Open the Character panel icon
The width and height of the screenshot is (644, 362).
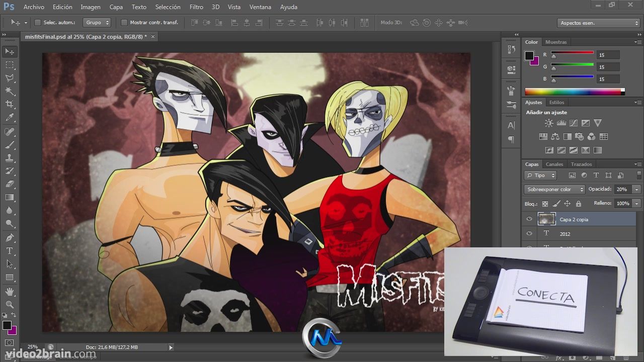click(511, 125)
